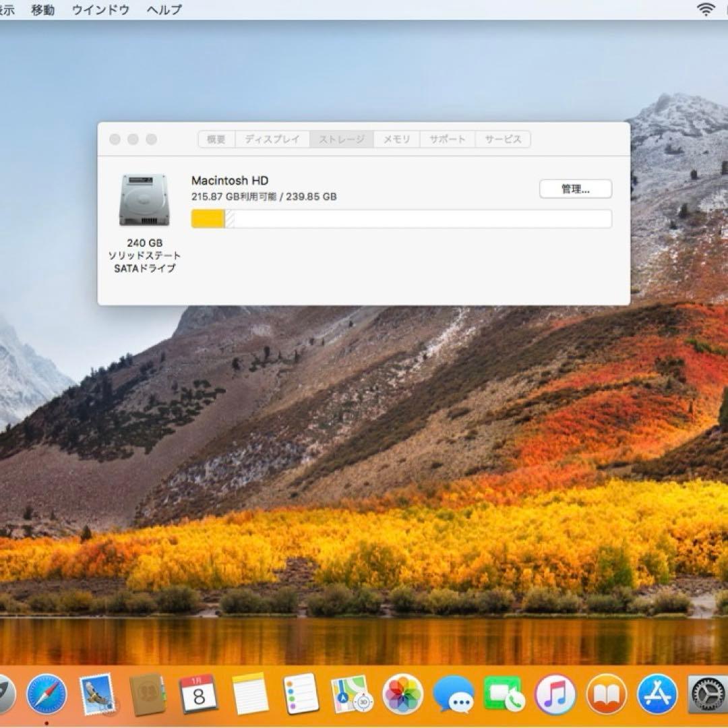Open Notes from the Dock
The width and height of the screenshot is (728, 728).
click(251, 694)
